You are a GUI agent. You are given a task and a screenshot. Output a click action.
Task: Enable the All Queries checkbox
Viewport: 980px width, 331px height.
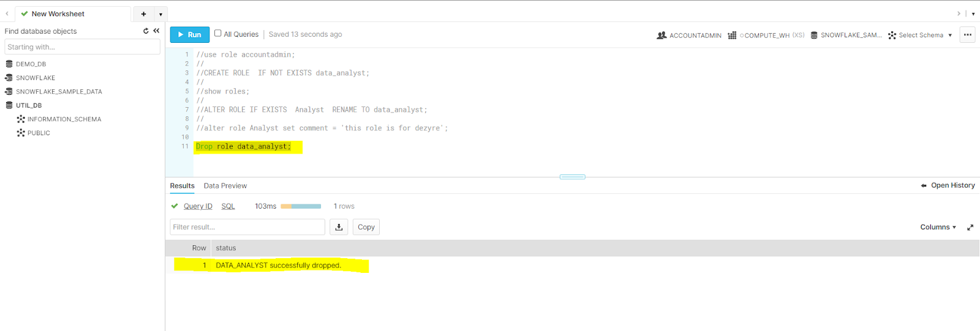click(x=217, y=34)
